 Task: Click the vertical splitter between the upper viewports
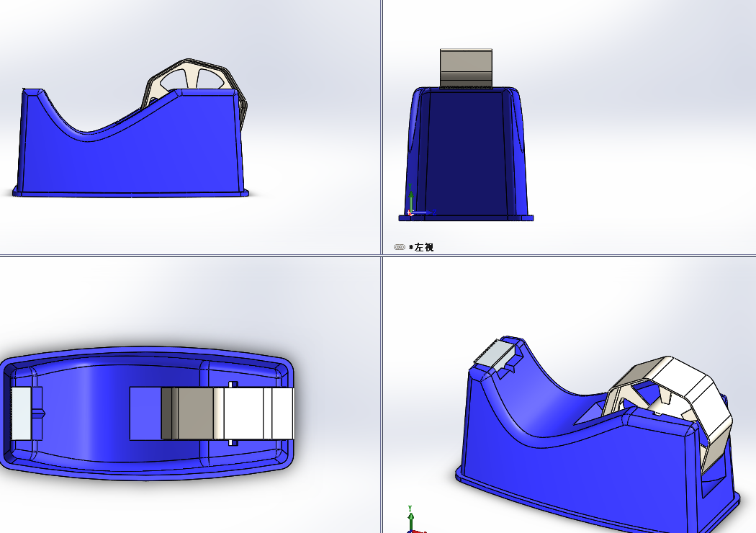(382, 126)
